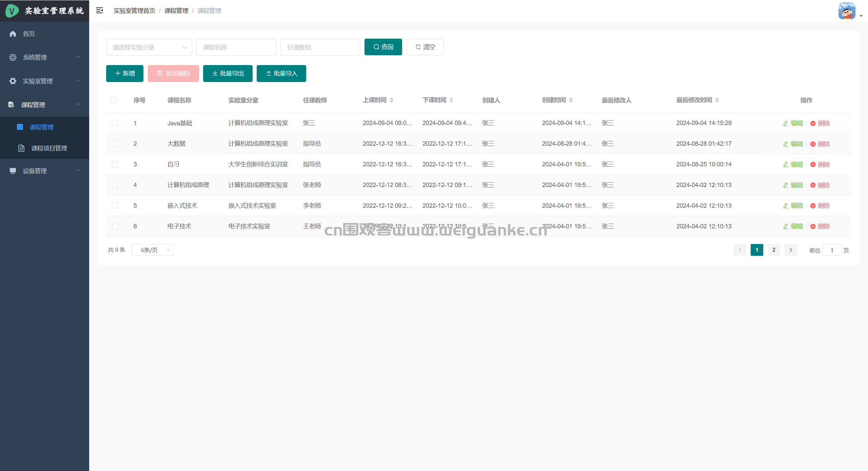Sort by 创建时间 column sort arrows
Image resolution: width=868 pixels, height=471 pixels.
571,100
